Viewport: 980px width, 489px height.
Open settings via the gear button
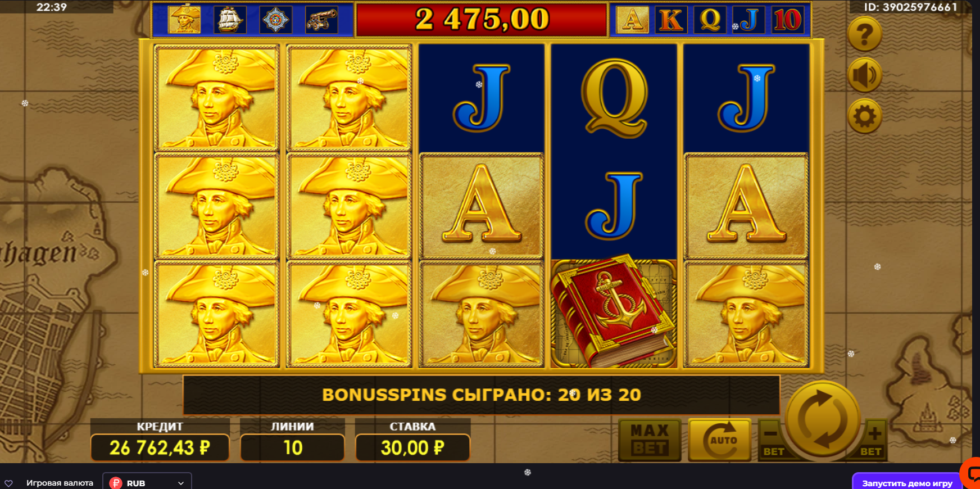pyautogui.click(x=865, y=116)
